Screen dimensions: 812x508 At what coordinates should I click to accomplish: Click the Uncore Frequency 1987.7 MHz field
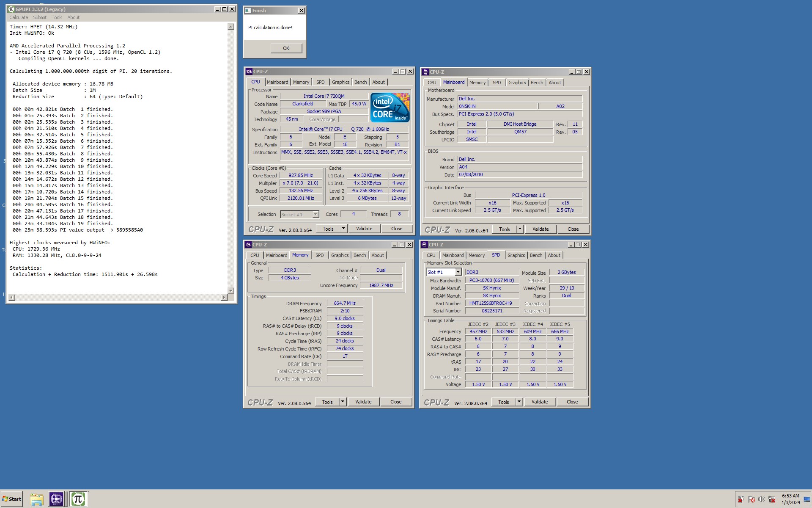click(x=381, y=285)
